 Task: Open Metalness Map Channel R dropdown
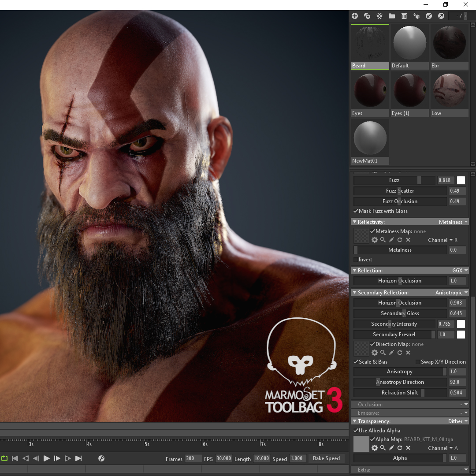(443, 240)
